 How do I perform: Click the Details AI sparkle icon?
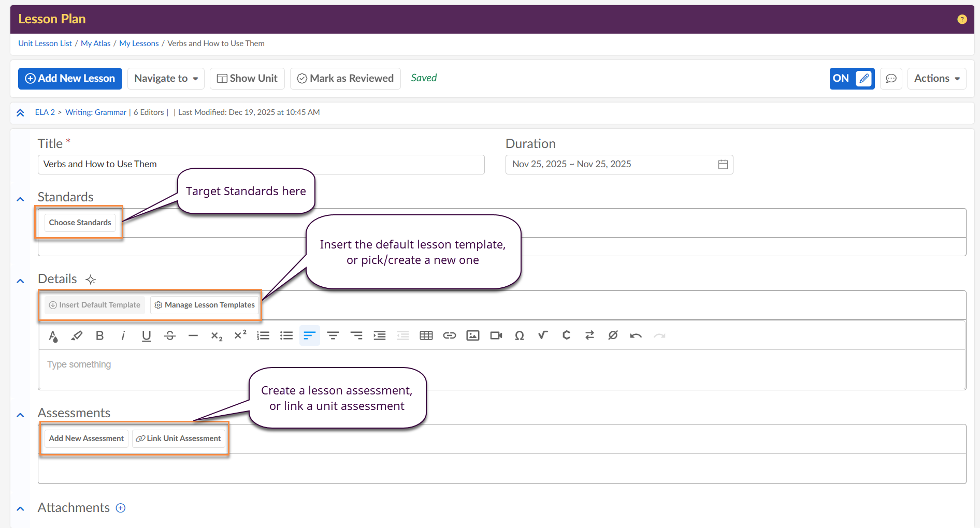[91, 280]
